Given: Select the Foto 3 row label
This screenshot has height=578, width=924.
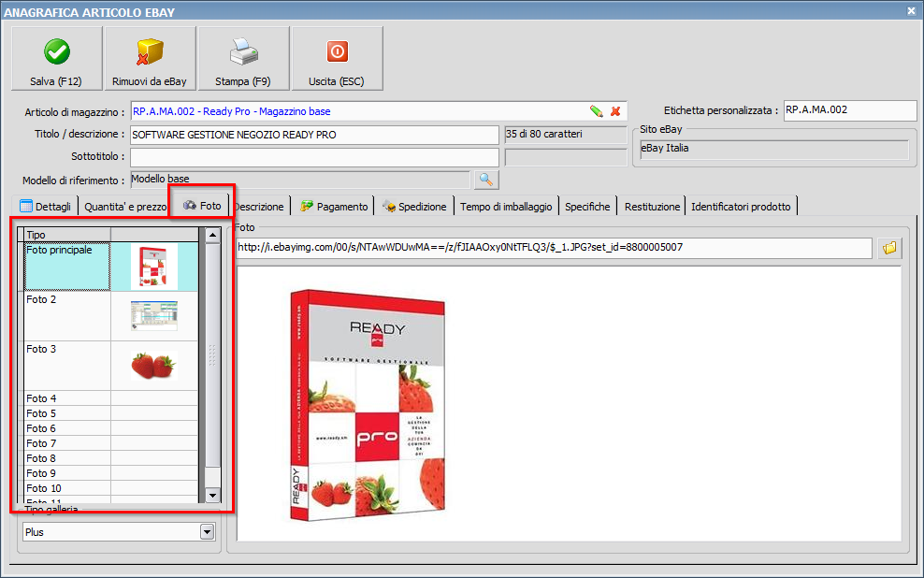Looking at the screenshot, I should tap(41, 350).
